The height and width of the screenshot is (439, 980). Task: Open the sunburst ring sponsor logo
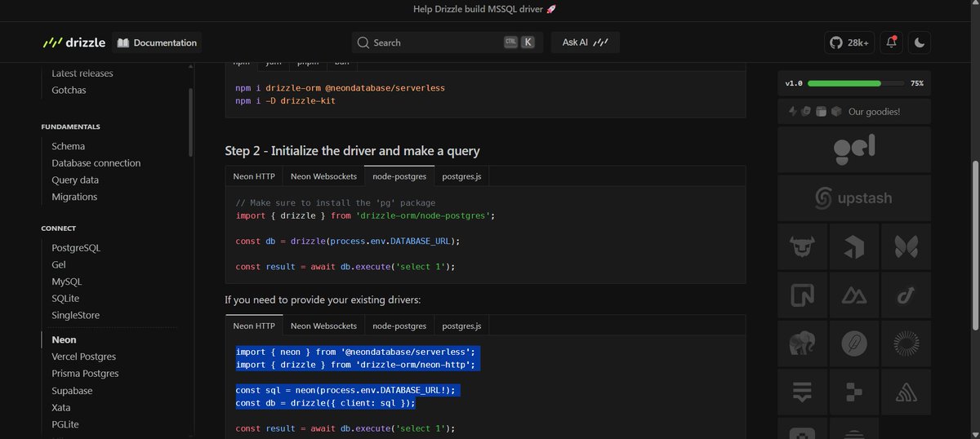click(906, 344)
